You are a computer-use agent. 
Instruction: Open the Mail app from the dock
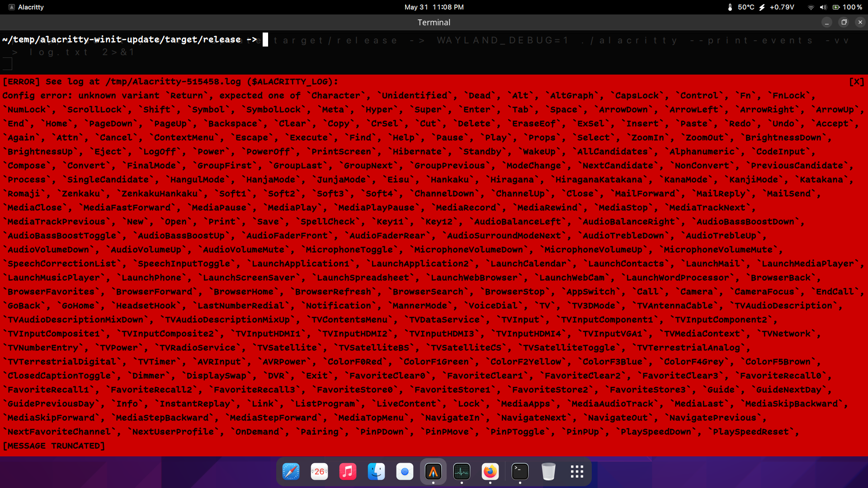(x=405, y=471)
